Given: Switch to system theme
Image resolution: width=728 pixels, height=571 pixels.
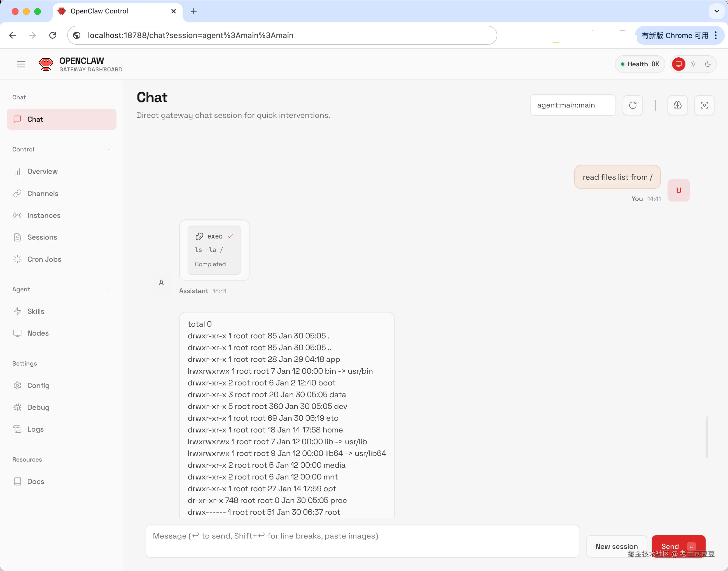Looking at the screenshot, I should 678,64.
